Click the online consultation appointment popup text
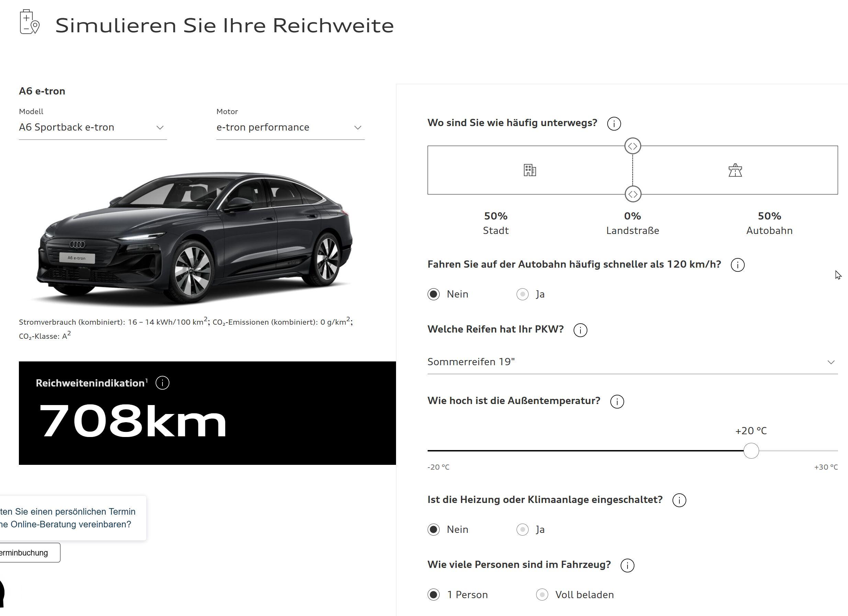The height and width of the screenshot is (616, 848). point(68,518)
